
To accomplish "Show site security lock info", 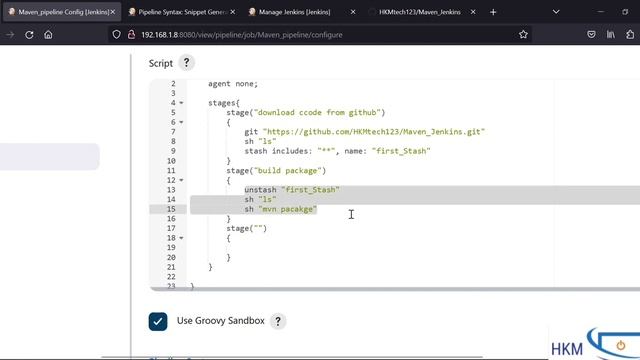I will [x=131, y=35].
